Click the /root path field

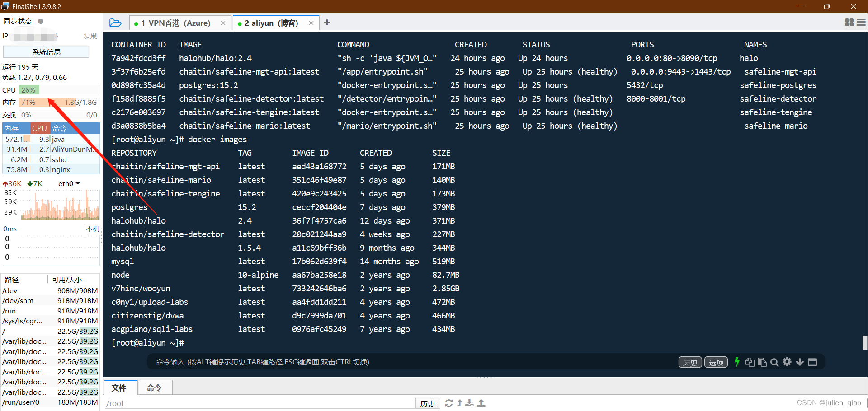click(x=260, y=403)
